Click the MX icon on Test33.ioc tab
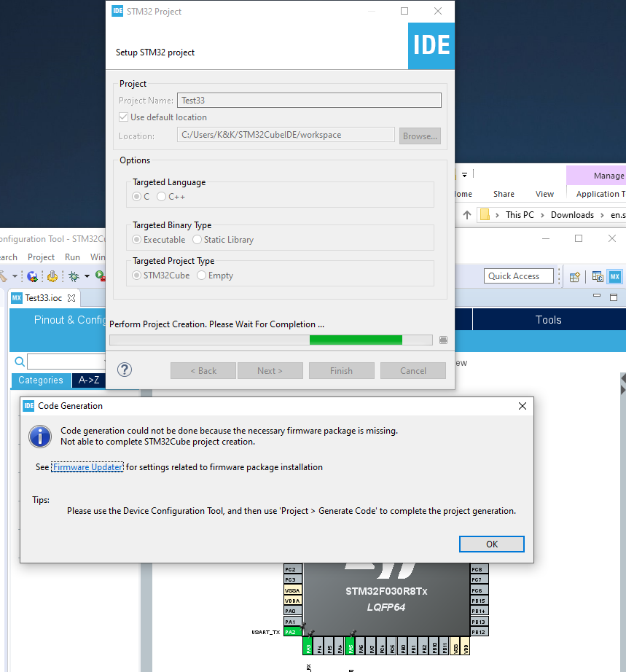Viewport: 626px width, 672px height. [x=17, y=298]
